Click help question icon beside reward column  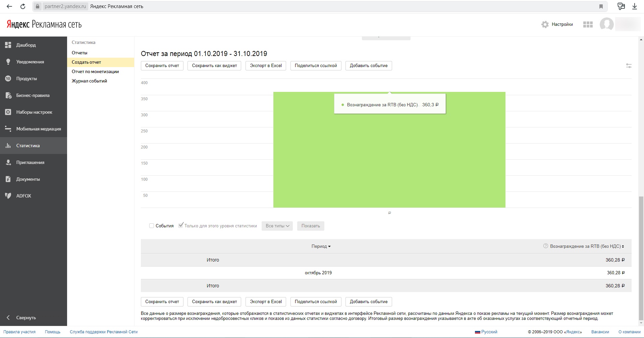[545, 246]
